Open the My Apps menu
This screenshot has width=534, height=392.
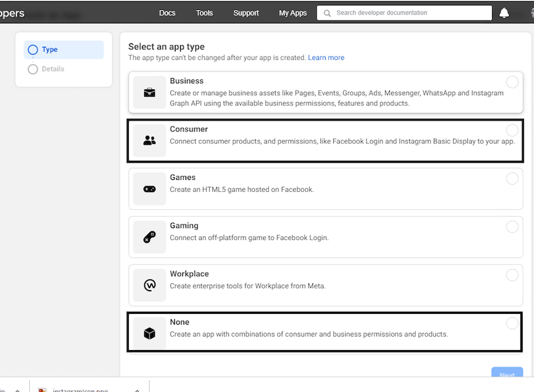(x=292, y=13)
